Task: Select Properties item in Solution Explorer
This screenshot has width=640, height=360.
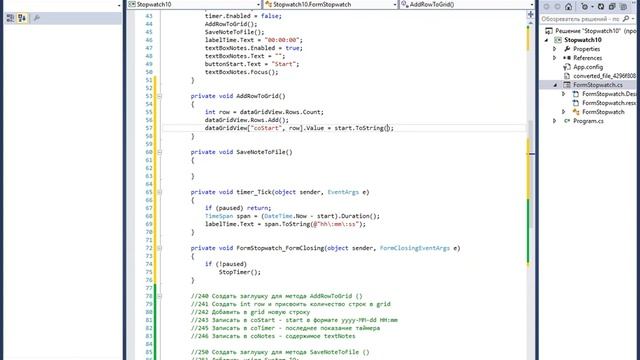Action: point(586,49)
